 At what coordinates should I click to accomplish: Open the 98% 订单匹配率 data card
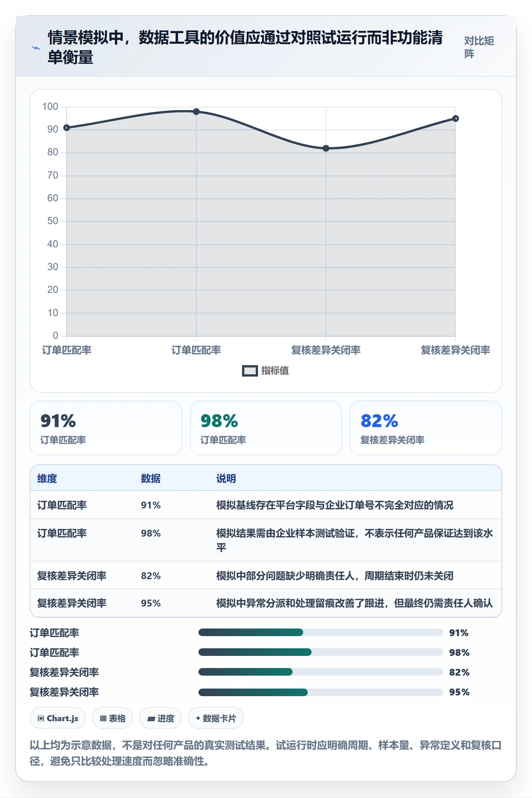(x=266, y=428)
